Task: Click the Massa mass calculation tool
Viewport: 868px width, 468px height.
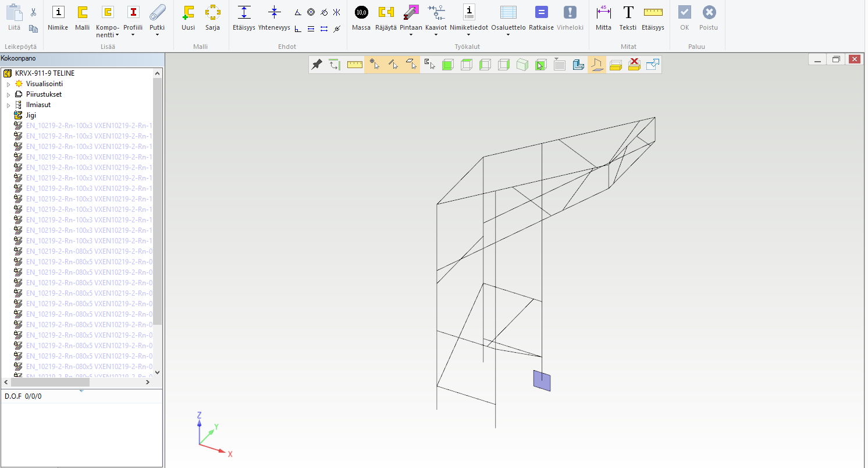Action: point(361,17)
